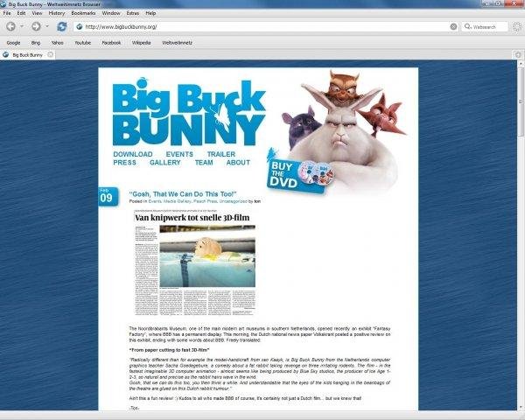Image resolution: width=525 pixels, height=420 pixels.
Task: Open the Weltweitimnetz bookmark
Action: coord(177,43)
